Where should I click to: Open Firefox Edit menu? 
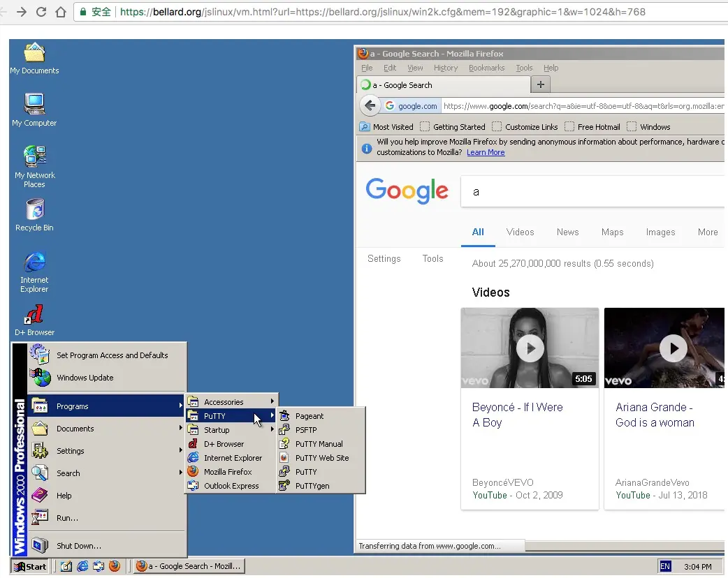[x=390, y=68]
